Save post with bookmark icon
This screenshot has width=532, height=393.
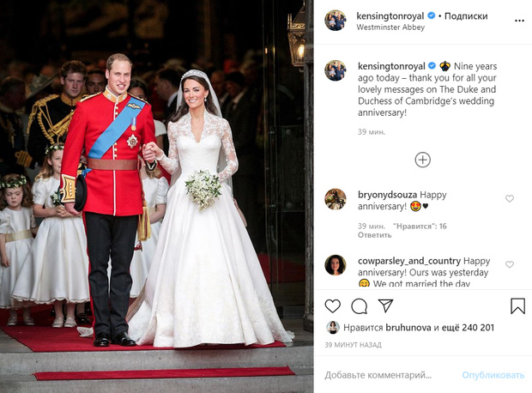517,305
